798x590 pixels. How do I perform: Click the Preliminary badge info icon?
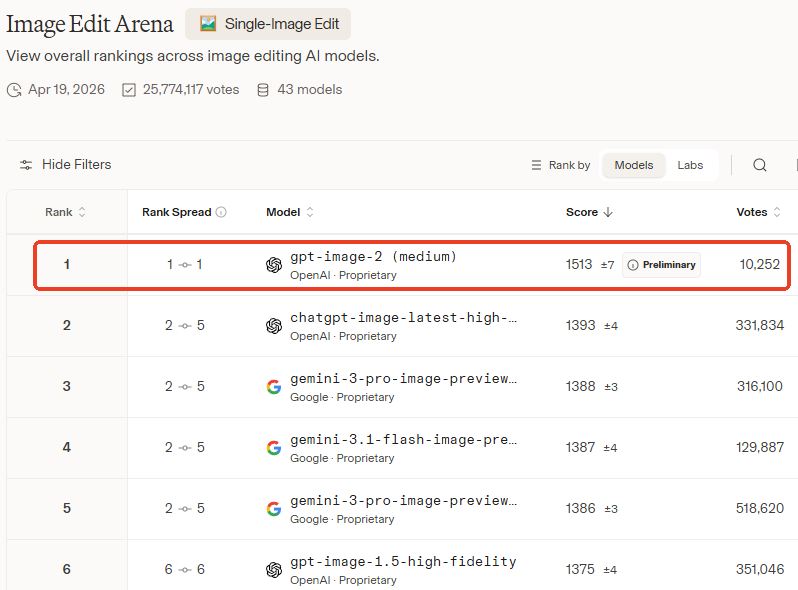(633, 265)
